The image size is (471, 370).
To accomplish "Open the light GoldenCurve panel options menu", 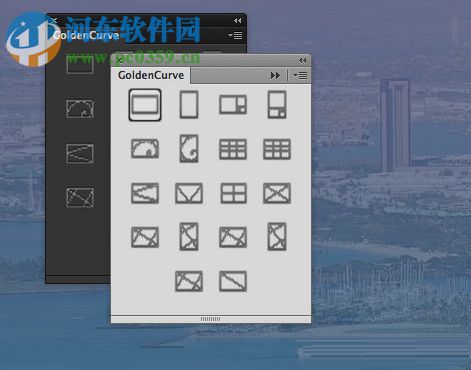I will click(300, 76).
